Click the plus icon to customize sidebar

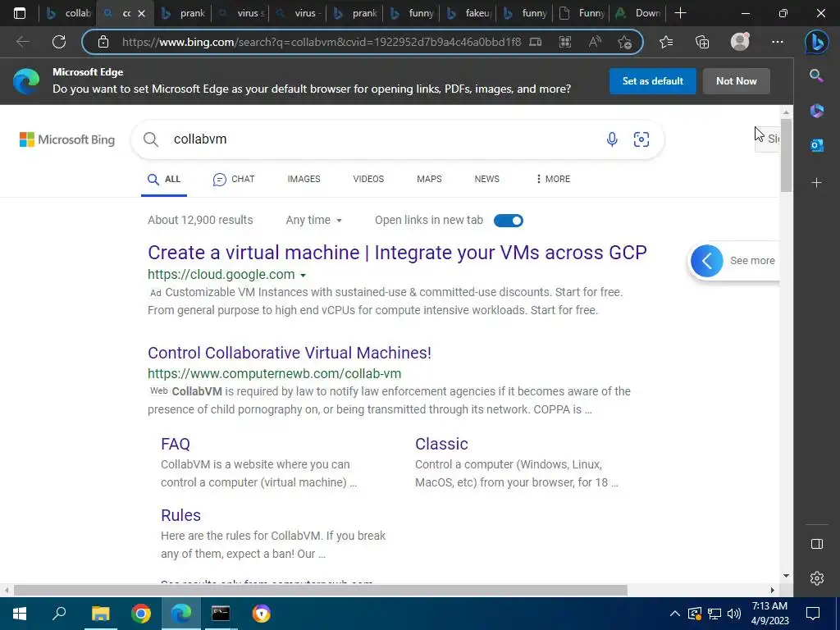point(816,183)
